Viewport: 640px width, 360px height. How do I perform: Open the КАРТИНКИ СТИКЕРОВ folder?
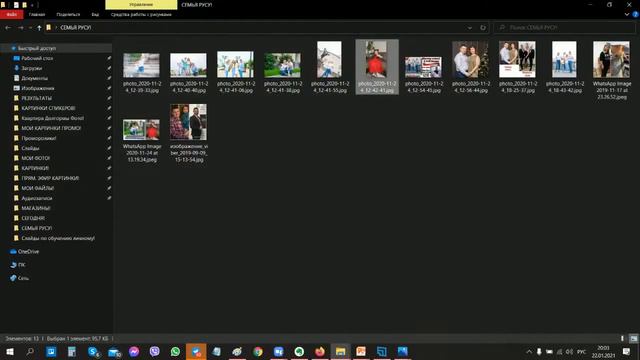point(48,108)
